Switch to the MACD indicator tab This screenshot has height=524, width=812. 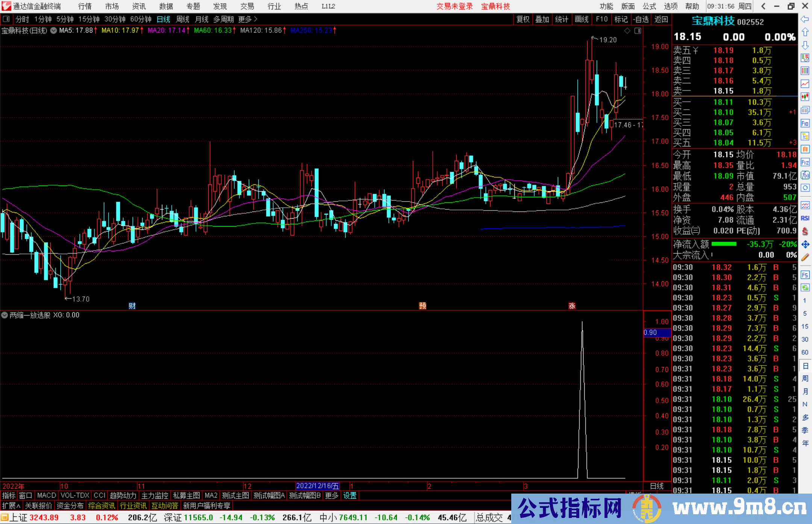click(x=46, y=495)
